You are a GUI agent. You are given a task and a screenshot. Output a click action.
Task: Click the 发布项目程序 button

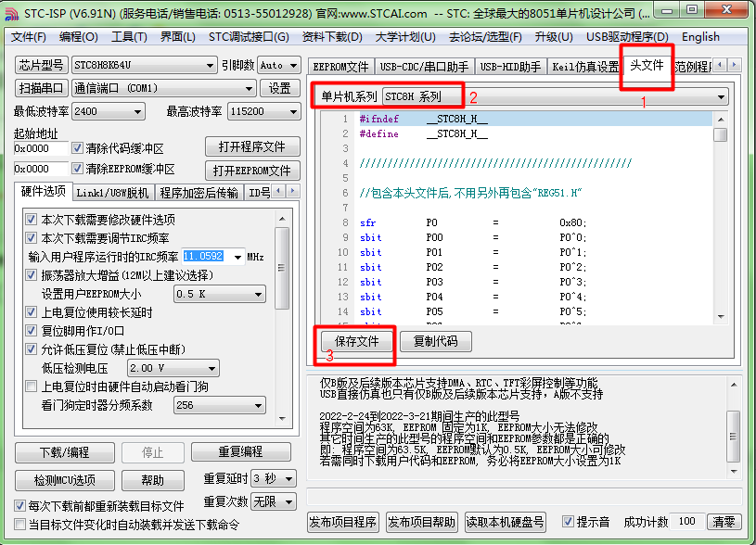pos(343,523)
